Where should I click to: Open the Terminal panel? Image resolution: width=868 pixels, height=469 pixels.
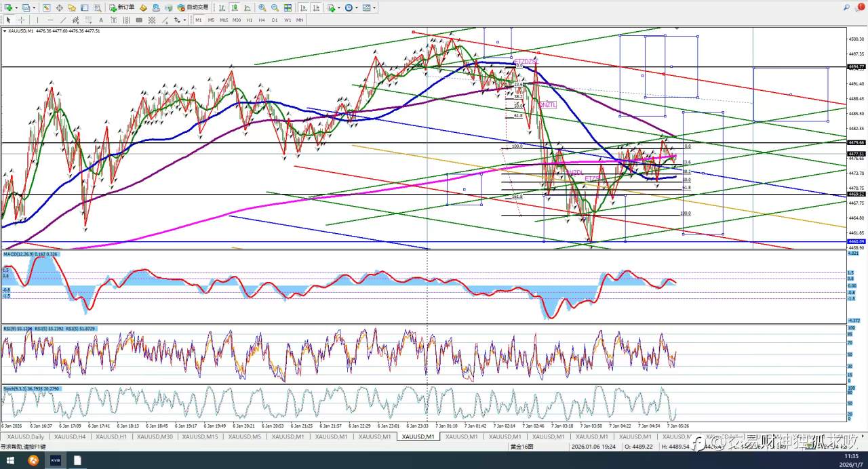click(x=84, y=7)
